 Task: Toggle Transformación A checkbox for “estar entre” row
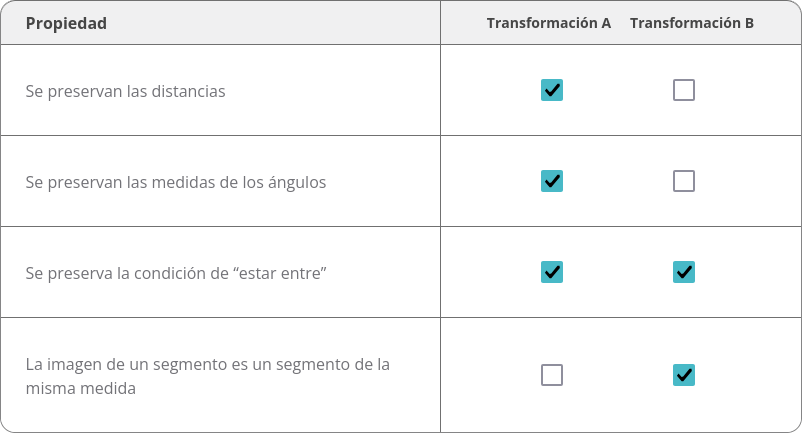552,272
